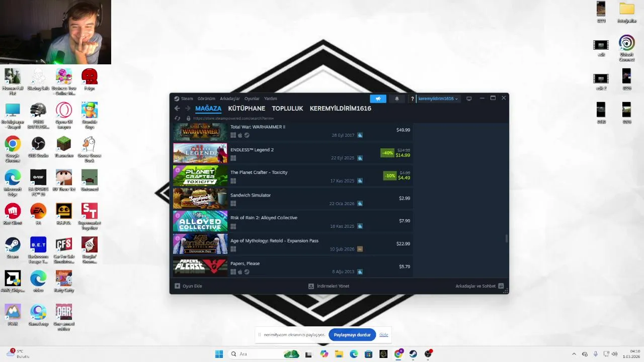
Task: Switch to the KÜTÜPHANE tab
Action: (247, 109)
